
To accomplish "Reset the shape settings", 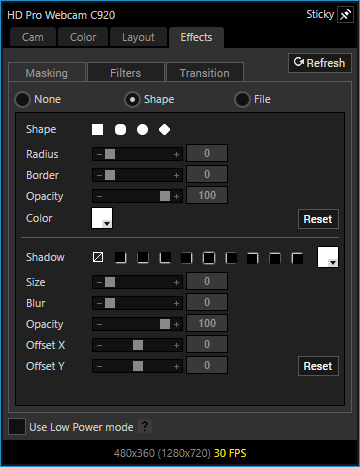I will 318,219.
